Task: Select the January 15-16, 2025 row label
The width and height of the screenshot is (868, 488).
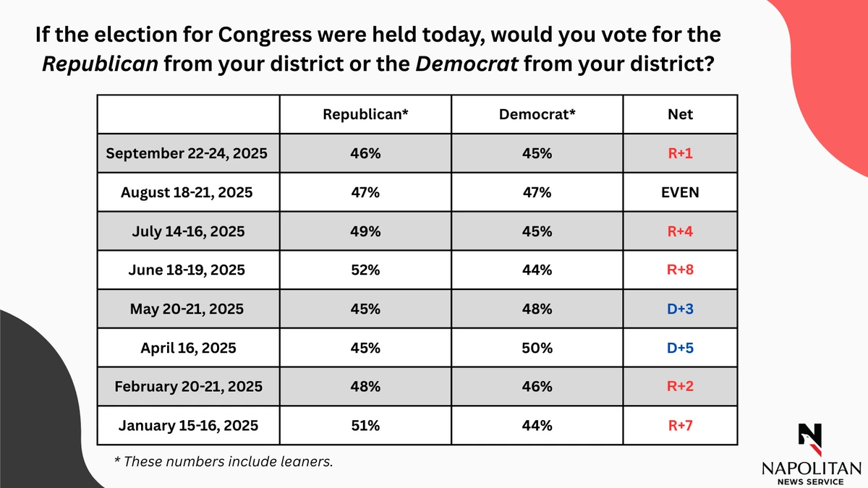Action: pos(187,426)
